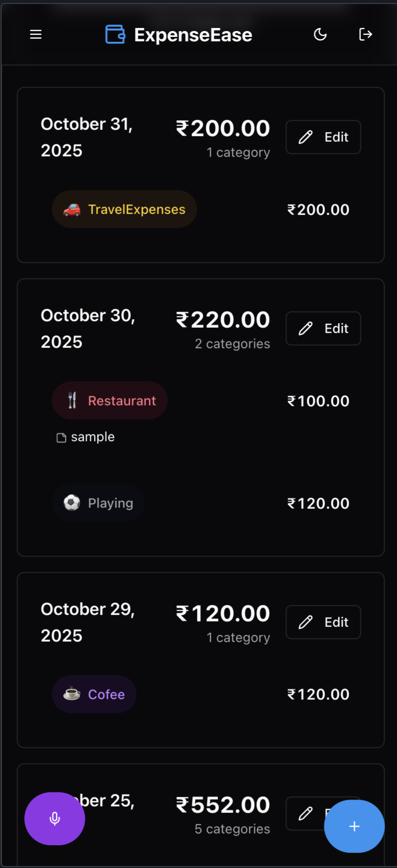Viewport: 397px width, 868px height.
Task: Add a new expense with the plus button
Action: (x=354, y=826)
